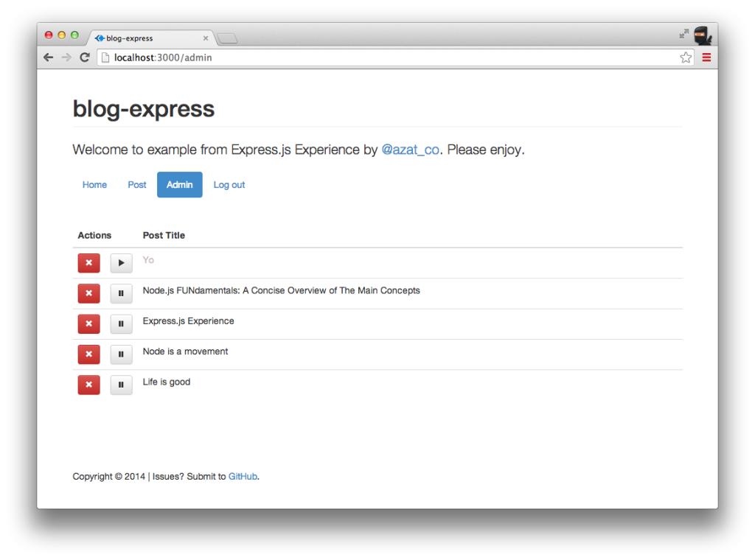Reload the admin page
The width and height of the screenshot is (755, 560).
[84, 57]
